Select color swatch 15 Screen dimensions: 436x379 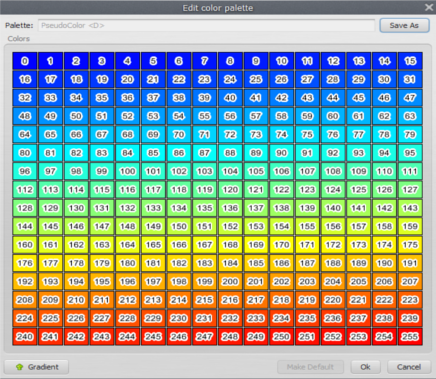(x=410, y=61)
